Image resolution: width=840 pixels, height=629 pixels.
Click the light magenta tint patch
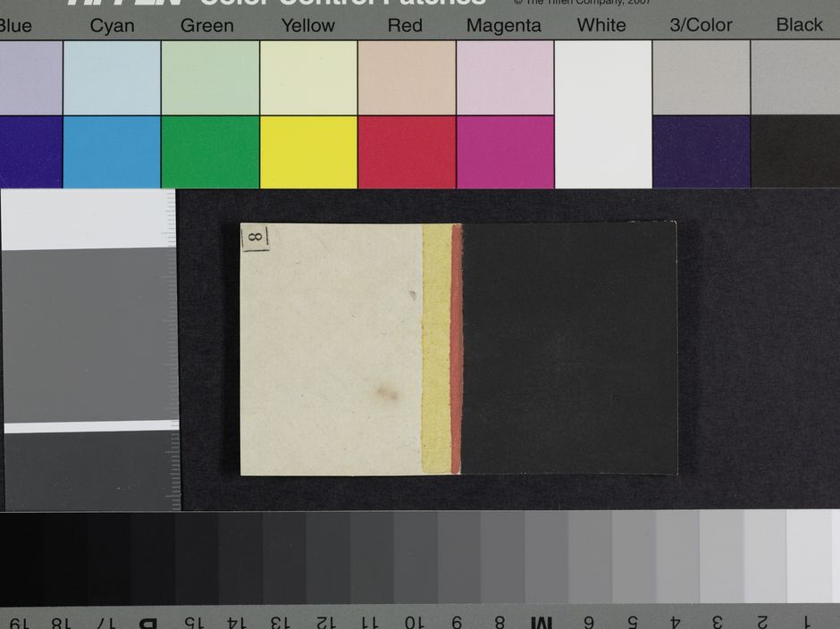pyautogui.click(x=505, y=79)
